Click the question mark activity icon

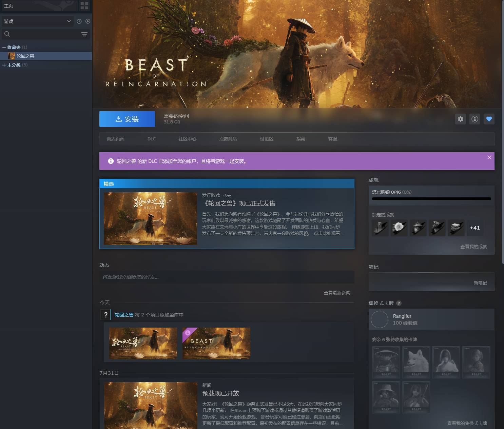click(106, 315)
